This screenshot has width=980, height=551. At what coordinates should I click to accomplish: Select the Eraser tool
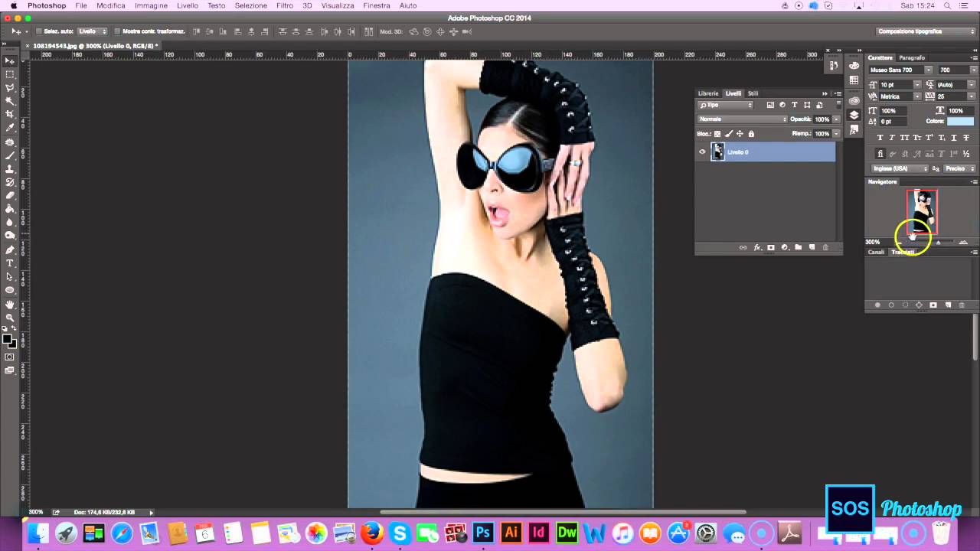coord(10,196)
